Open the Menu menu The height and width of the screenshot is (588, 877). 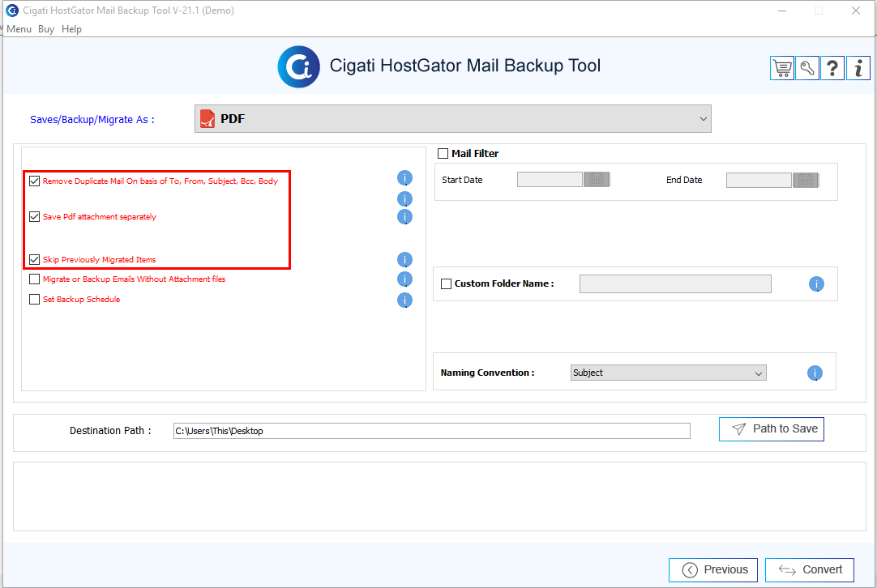[19, 29]
